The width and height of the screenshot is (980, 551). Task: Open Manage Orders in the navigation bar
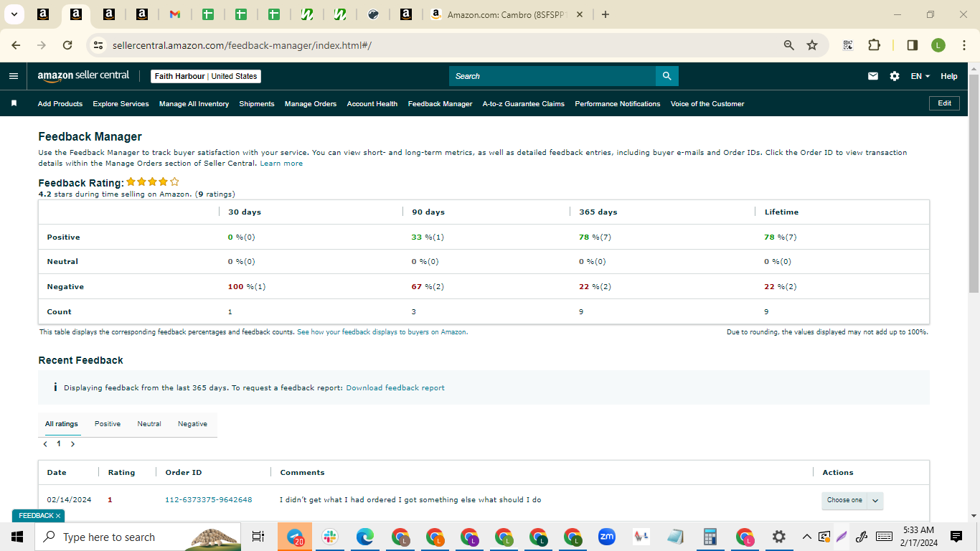coord(311,104)
